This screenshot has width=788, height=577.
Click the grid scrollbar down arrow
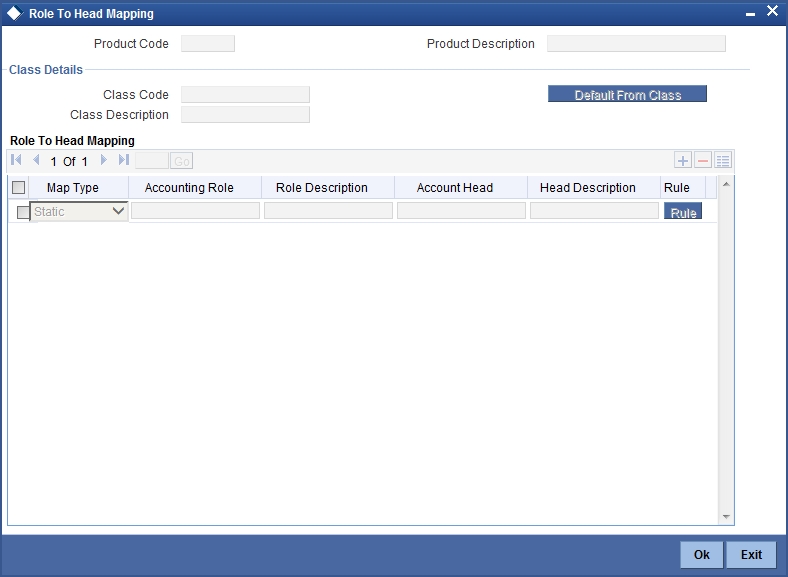click(x=726, y=517)
